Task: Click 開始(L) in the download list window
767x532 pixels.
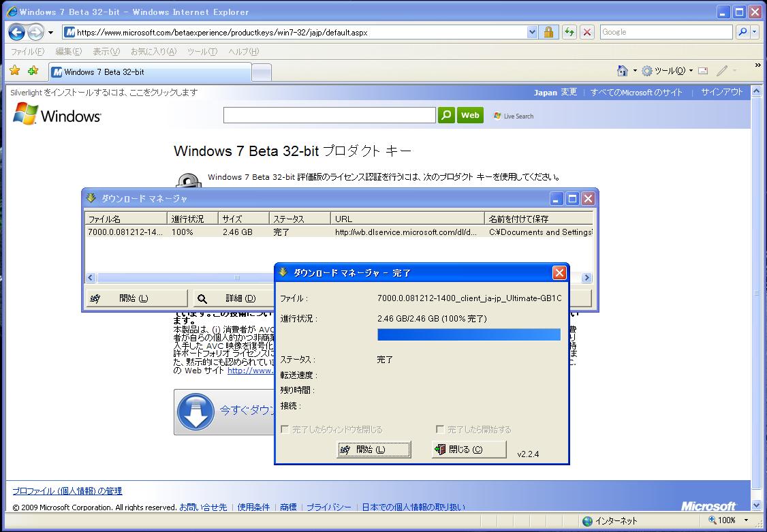Action: (x=136, y=298)
